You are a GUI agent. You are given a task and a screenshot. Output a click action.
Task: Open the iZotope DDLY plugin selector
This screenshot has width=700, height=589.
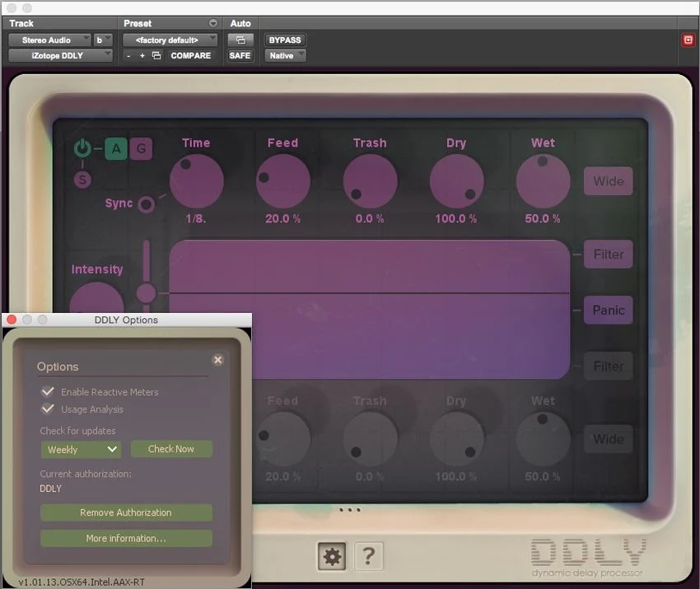click(60, 56)
